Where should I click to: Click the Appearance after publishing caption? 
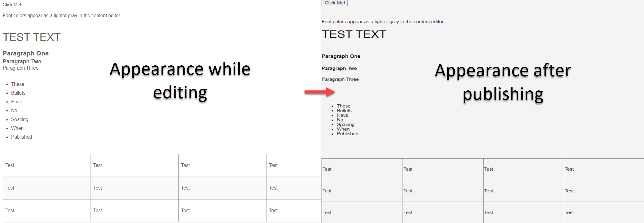click(x=503, y=82)
